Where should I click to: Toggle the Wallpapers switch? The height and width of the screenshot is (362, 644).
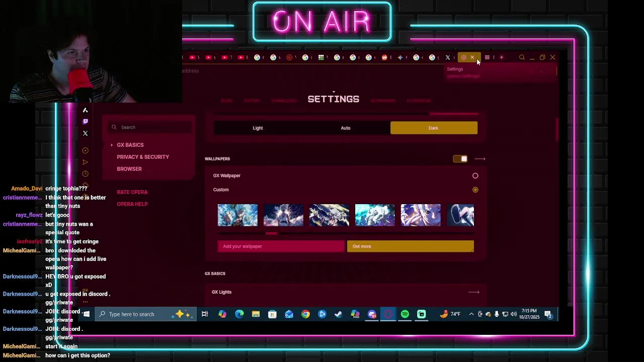pos(460,159)
